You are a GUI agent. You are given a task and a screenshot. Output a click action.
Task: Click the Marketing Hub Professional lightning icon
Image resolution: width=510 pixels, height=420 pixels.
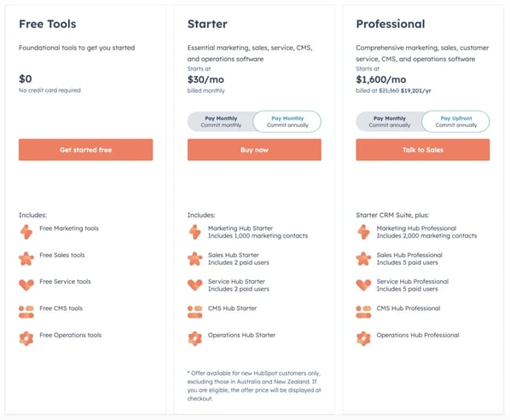point(363,232)
